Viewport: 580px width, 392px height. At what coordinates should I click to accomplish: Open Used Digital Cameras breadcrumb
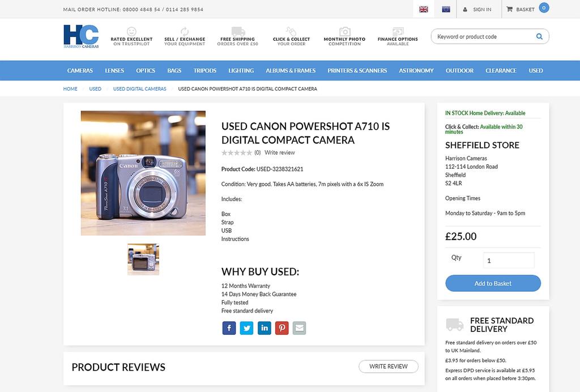click(140, 89)
